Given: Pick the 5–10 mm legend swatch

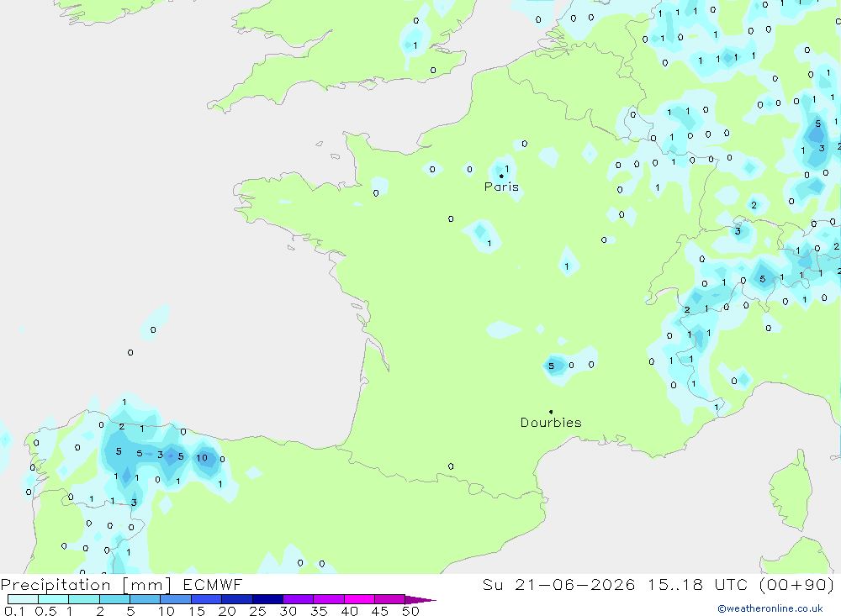Looking at the screenshot, I should pos(145,599).
